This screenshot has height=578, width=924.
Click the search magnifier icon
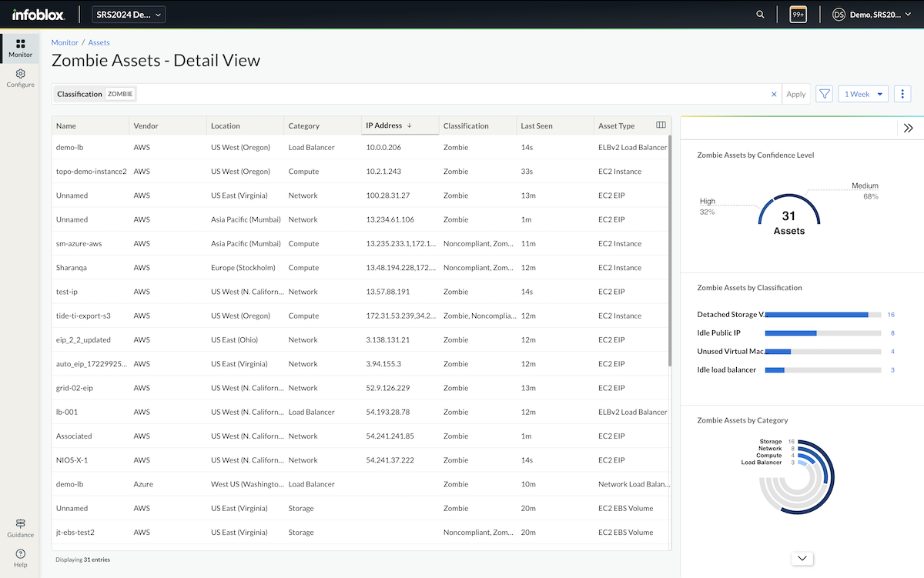click(x=761, y=15)
